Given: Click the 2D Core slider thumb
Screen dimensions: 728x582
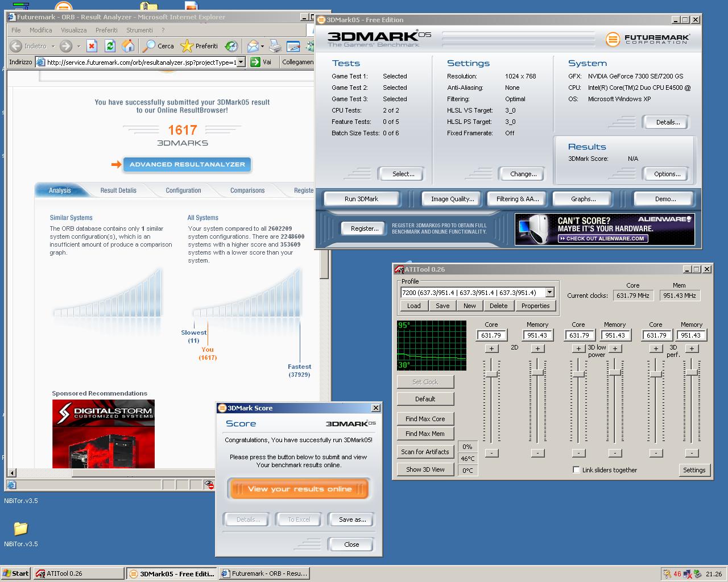Looking at the screenshot, I should pyautogui.click(x=491, y=373).
